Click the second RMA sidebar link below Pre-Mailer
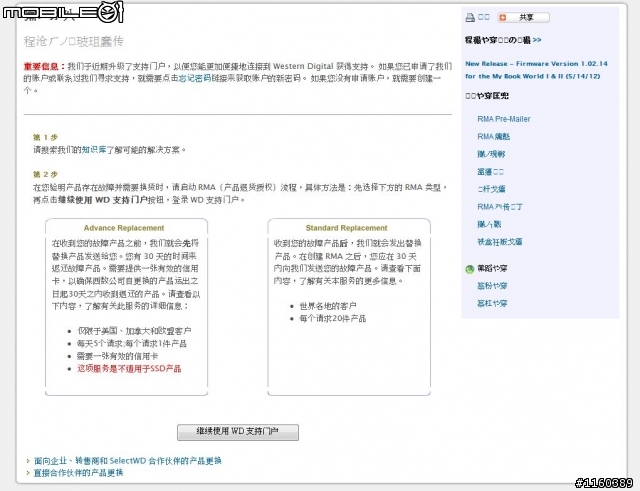This screenshot has width=640, height=491. [493, 136]
